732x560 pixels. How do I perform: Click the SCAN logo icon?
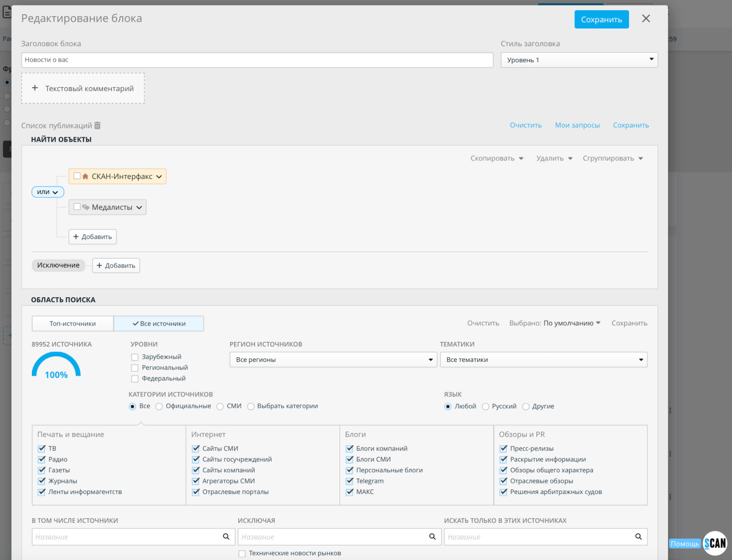[715, 543]
